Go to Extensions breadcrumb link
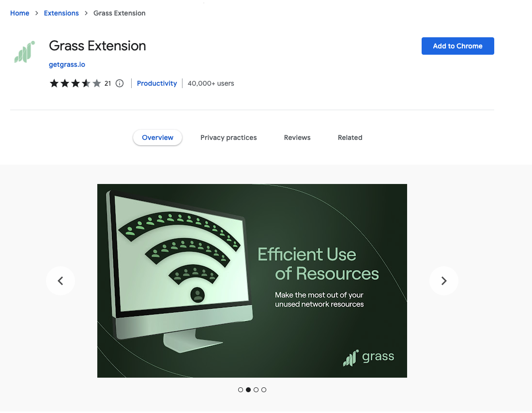 click(61, 13)
